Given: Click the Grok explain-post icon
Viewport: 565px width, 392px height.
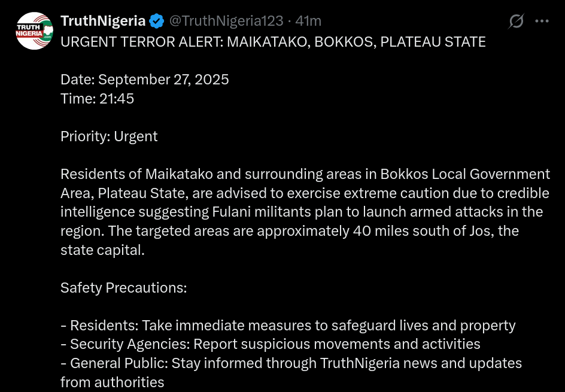Looking at the screenshot, I should coord(516,22).
